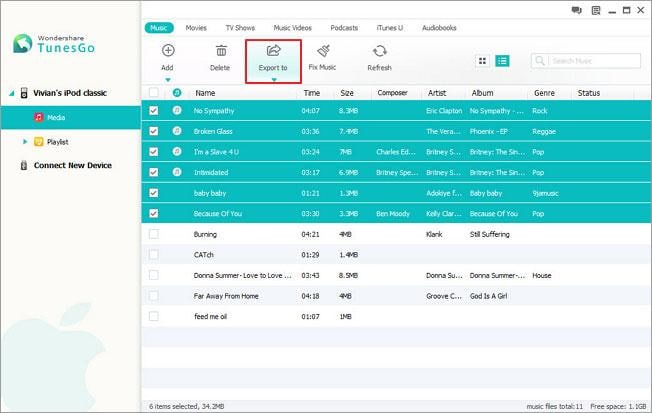Screen dimensions: 652x413
Task: Open the notes icon in title bar
Action: pos(596,10)
